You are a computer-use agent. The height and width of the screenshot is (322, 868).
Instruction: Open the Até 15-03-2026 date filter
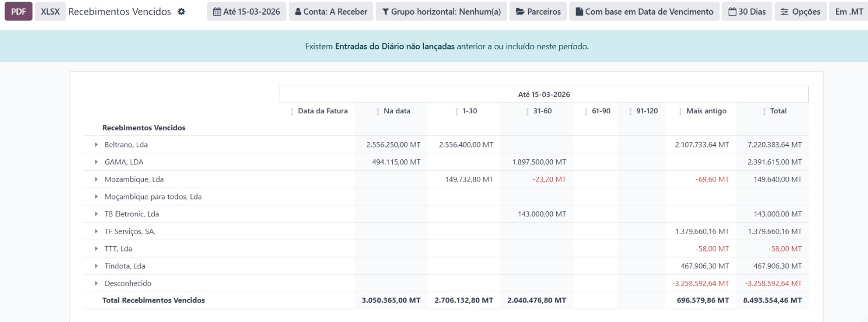tap(246, 11)
